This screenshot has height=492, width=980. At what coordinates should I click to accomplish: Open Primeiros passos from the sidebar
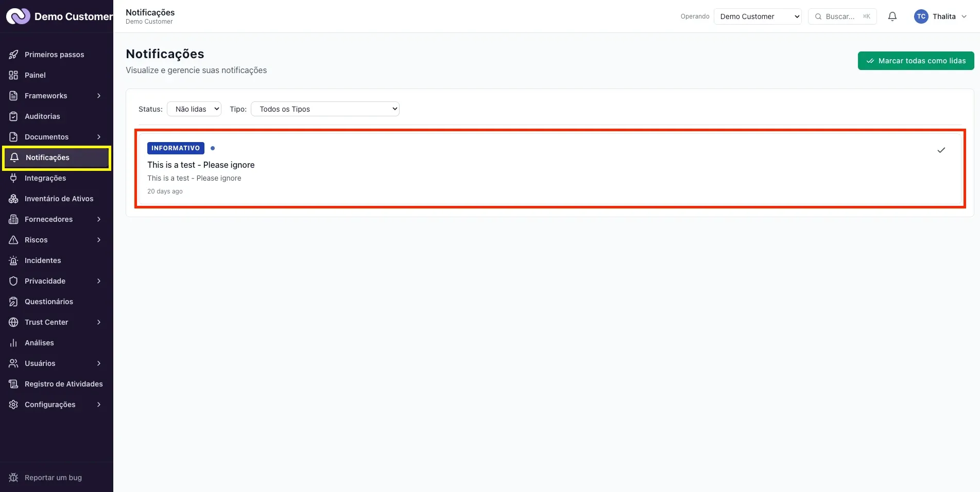tap(54, 55)
